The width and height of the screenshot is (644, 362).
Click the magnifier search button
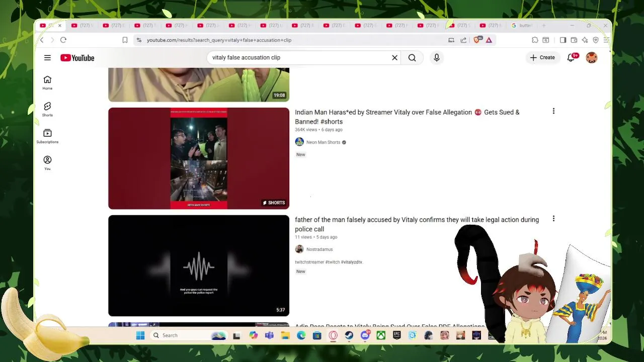[412, 58]
